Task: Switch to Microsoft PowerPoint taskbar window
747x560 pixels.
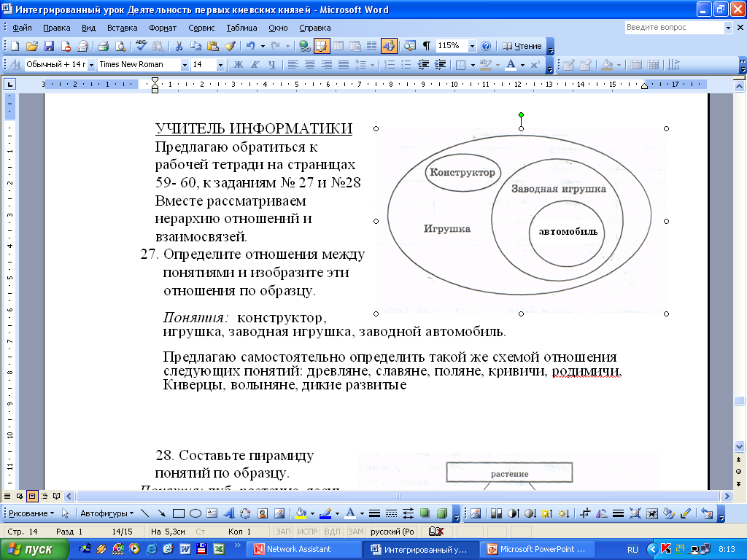Action: click(x=536, y=549)
